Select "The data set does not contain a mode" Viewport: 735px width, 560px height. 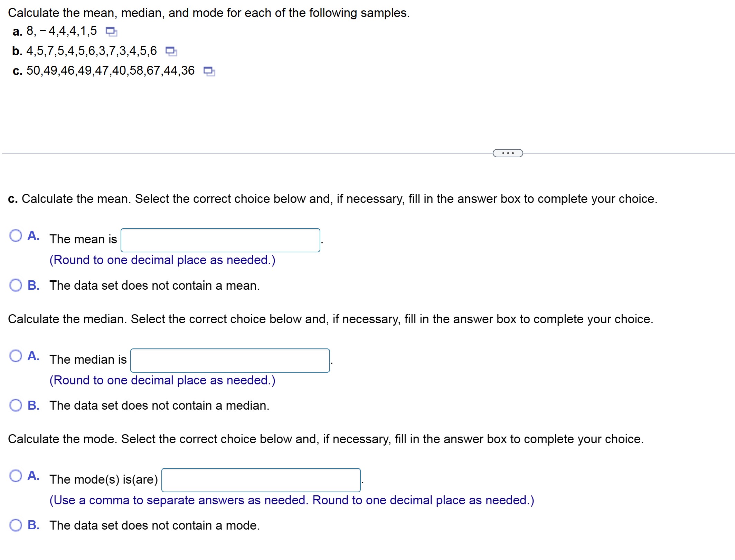16,525
